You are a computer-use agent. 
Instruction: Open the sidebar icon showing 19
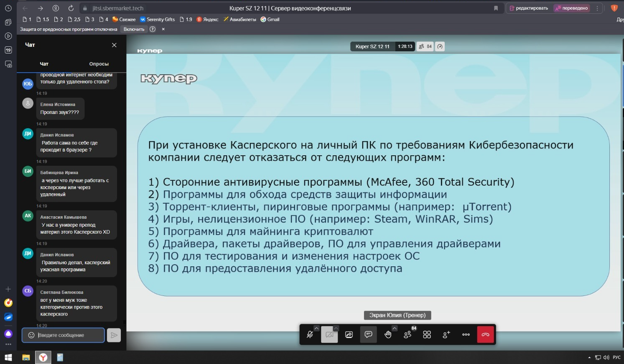[8, 50]
